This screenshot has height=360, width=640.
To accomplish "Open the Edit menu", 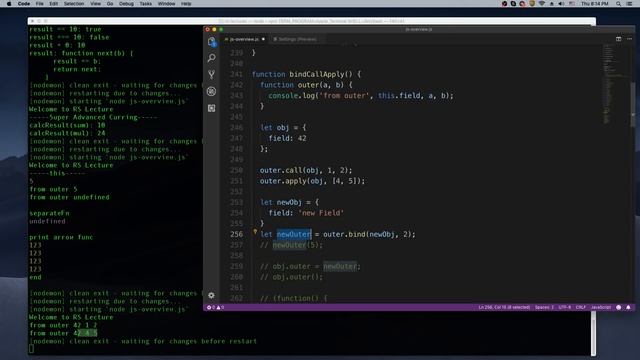I will coord(53,4).
